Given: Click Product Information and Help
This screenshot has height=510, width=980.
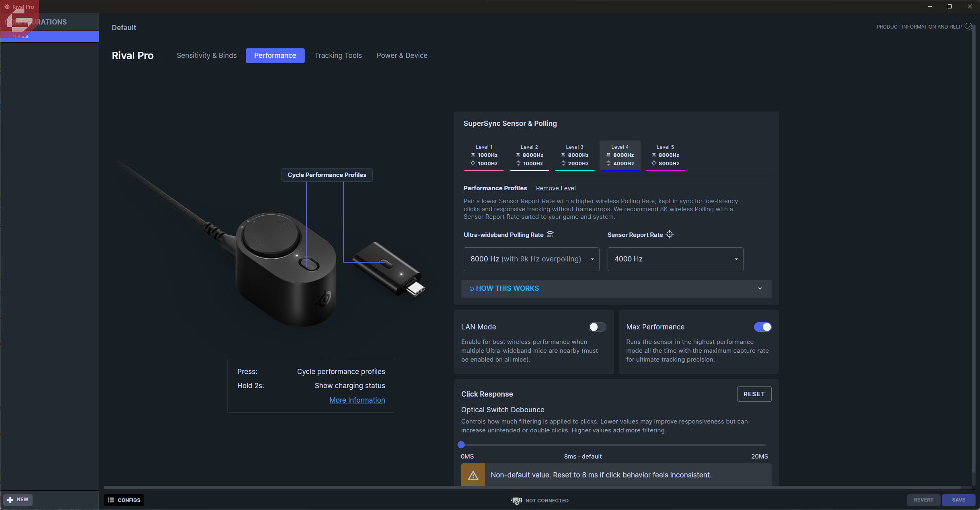Looking at the screenshot, I should 919,27.
